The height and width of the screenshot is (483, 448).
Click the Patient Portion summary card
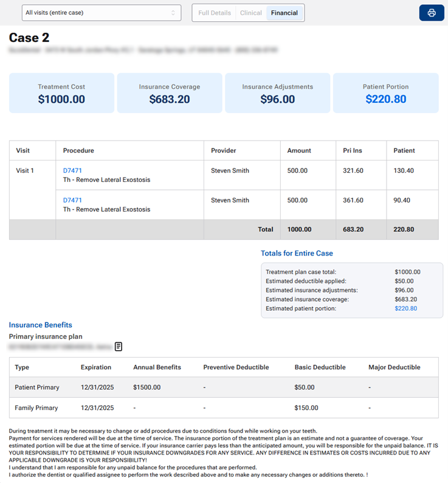click(x=386, y=92)
